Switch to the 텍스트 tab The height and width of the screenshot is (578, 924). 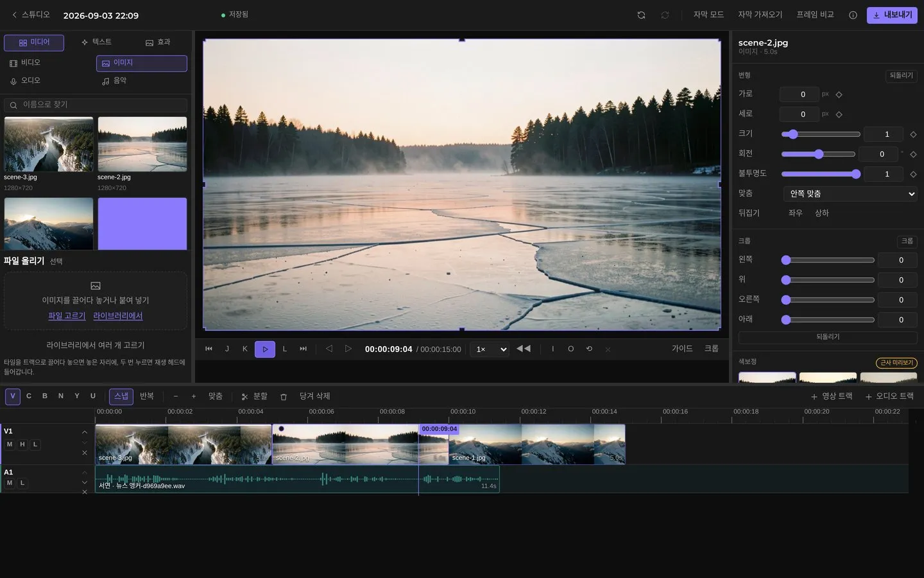(96, 42)
